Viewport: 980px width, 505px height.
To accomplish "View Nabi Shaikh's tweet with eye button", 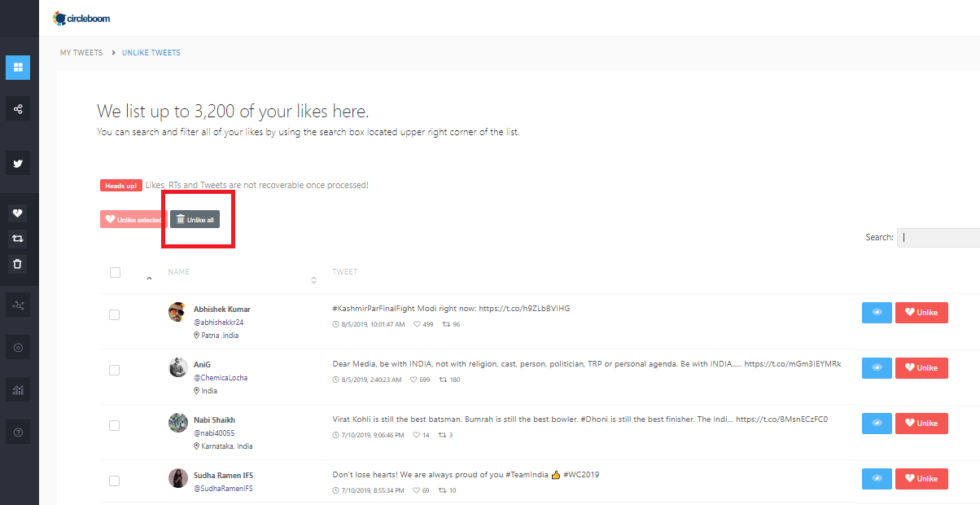I will [877, 424].
